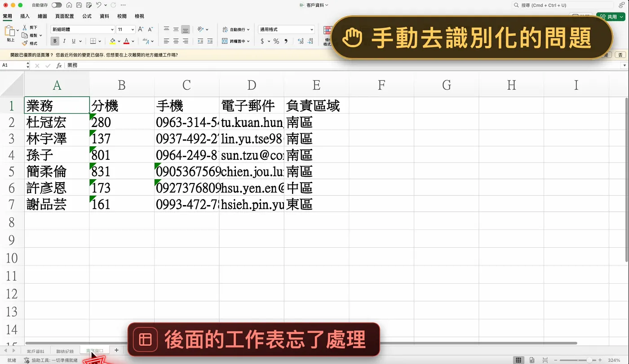Click the 共用 share button
This screenshot has width=629, height=364.
611,17
